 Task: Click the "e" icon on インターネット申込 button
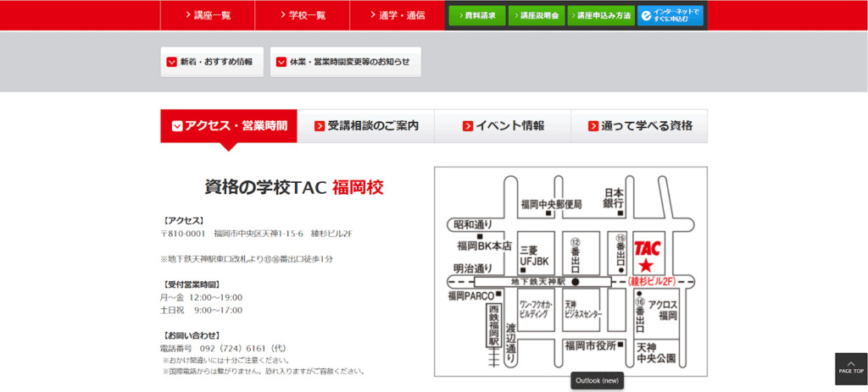646,15
